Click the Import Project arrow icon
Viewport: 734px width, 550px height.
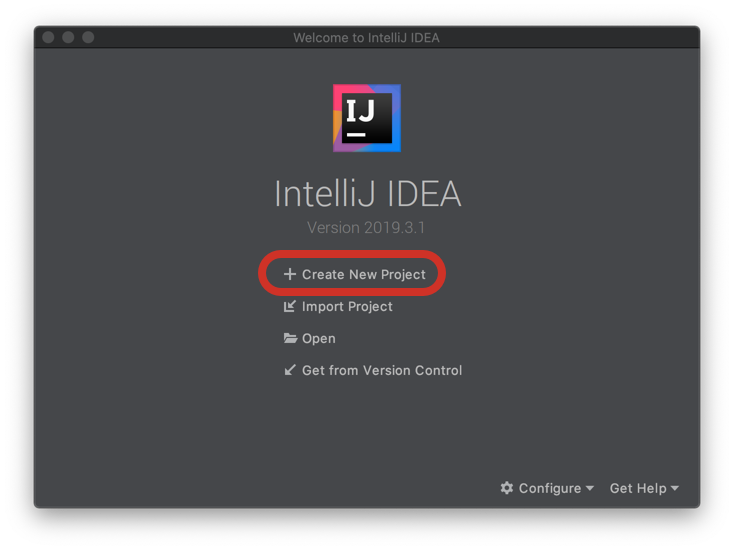tap(290, 306)
